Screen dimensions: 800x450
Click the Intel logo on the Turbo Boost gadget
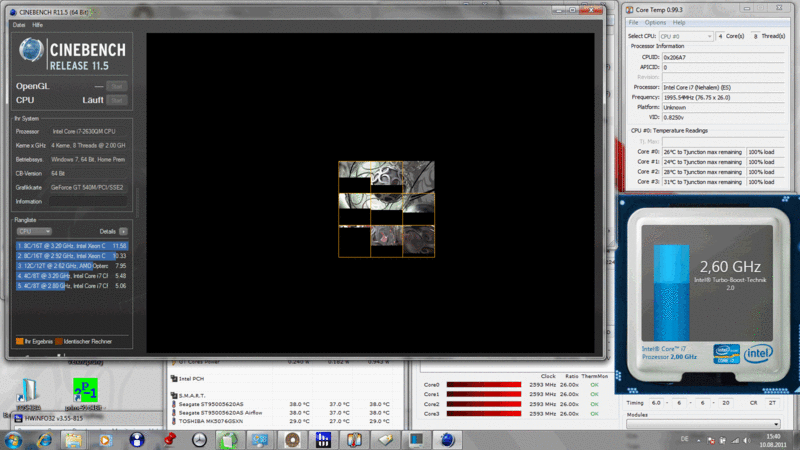coord(758,353)
